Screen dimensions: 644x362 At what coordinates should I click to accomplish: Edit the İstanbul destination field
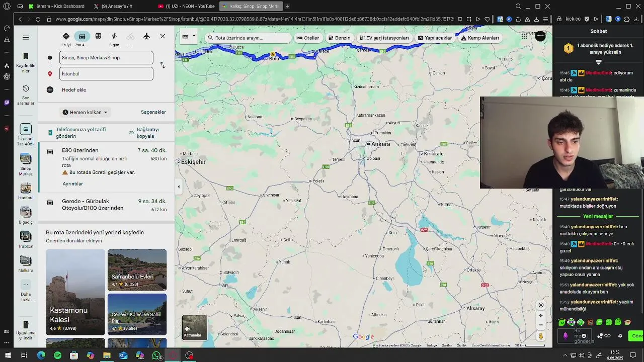click(x=106, y=73)
